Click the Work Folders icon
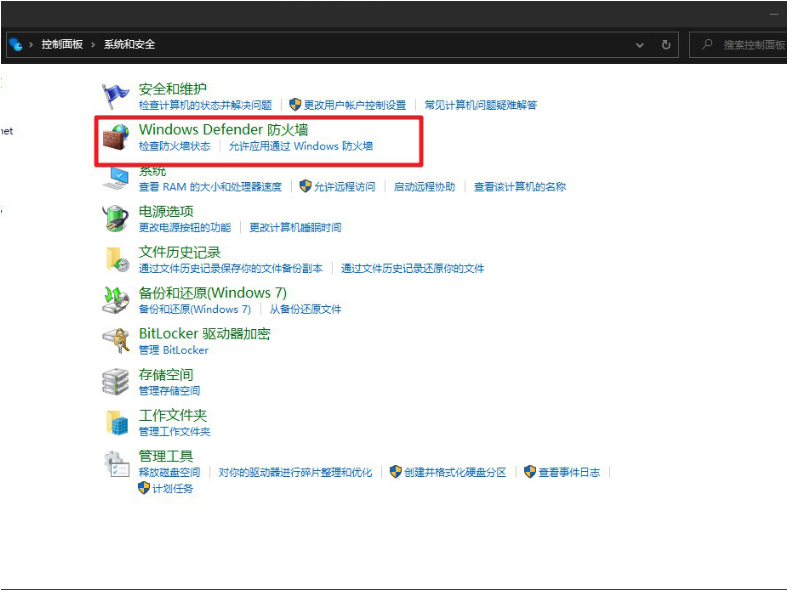The height and width of the screenshot is (592, 793). (x=116, y=422)
